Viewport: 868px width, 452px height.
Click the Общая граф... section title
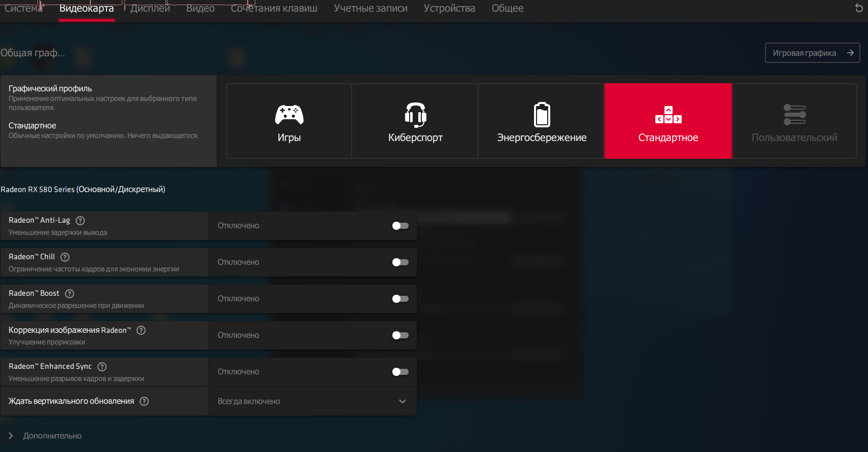click(x=32, y=53)
